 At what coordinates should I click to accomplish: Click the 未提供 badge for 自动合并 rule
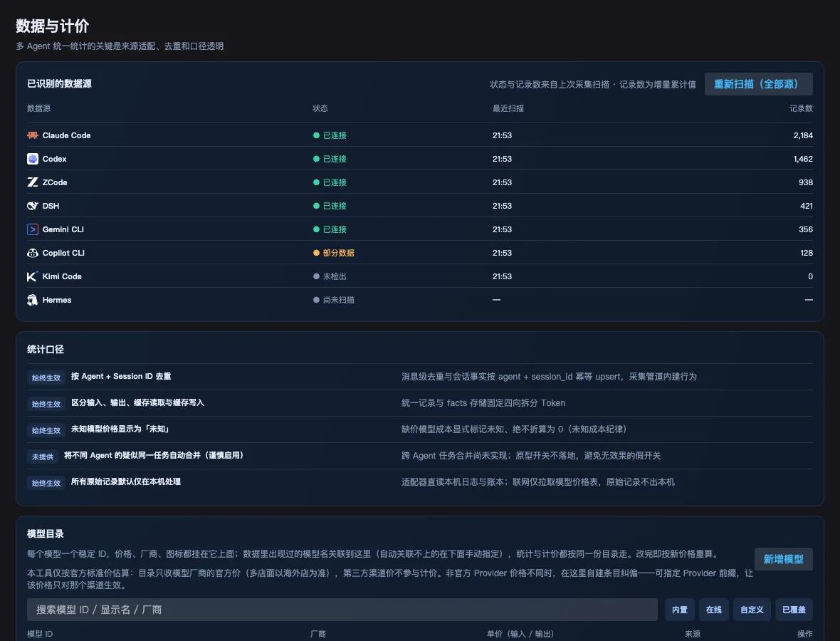pos(42,456)
